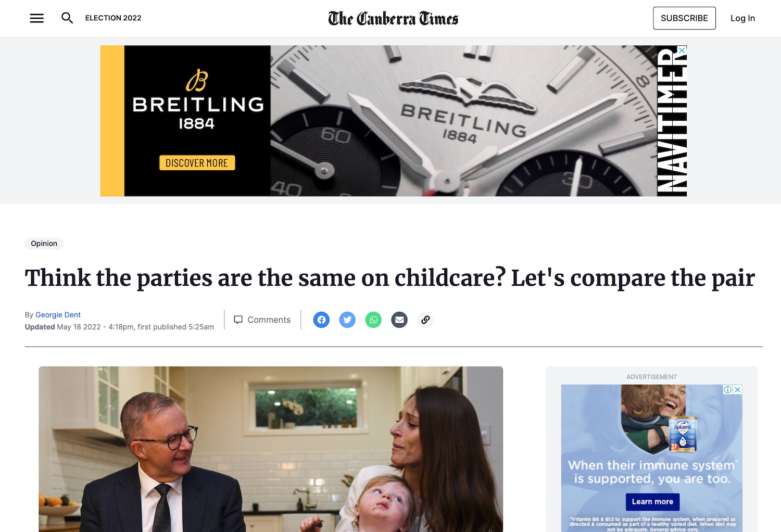This screenshot has width=781, height=532.
Task: Go to The Canberra Times homepage logo
Action: tap(393, 19)
